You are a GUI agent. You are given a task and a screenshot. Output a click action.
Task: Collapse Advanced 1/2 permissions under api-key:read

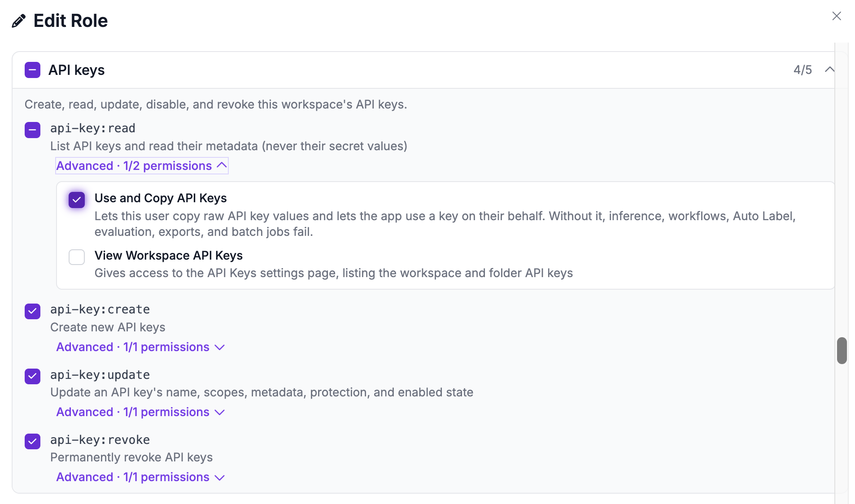click(x=142, y=166)
